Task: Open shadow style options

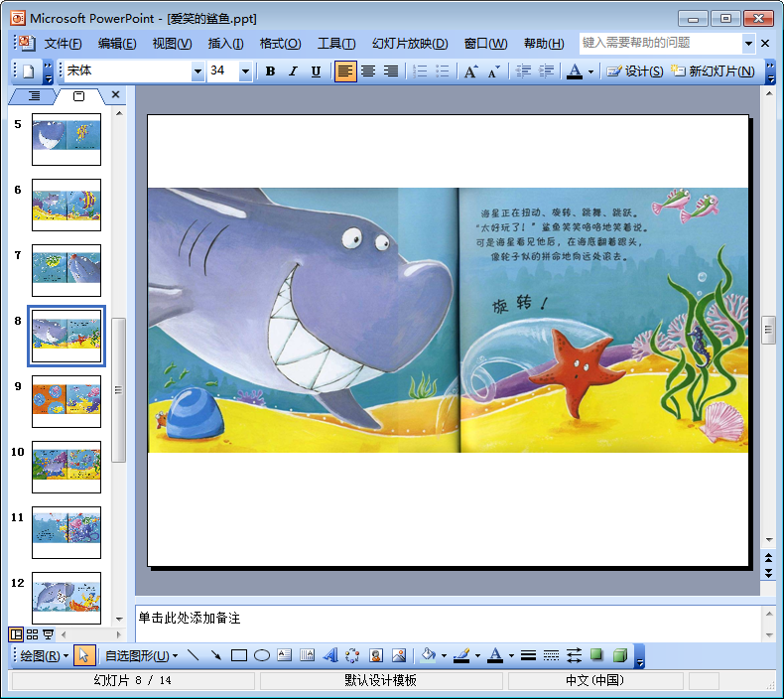Action: click(x=596, y=655)
